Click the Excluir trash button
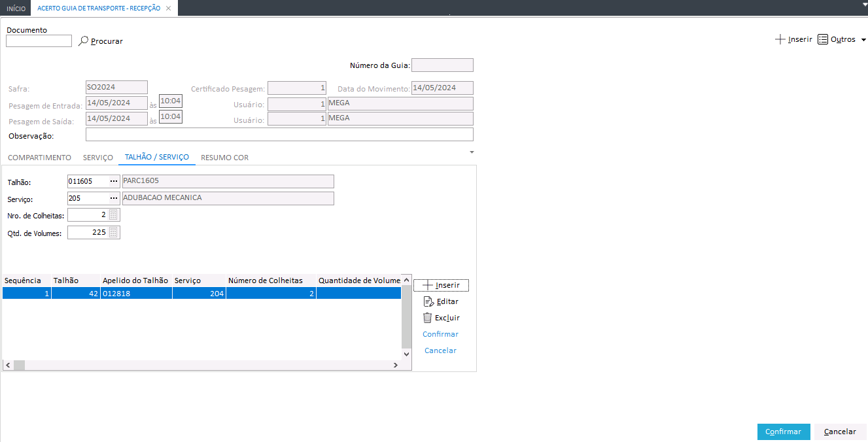Viewport: 868px width, 442px height. click(x=441, y=318)
